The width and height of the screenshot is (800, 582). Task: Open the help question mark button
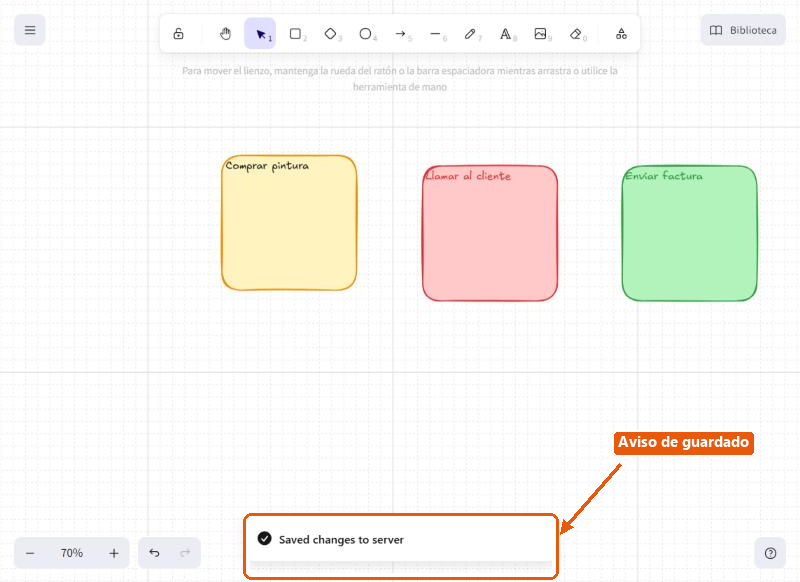[770, 553]
